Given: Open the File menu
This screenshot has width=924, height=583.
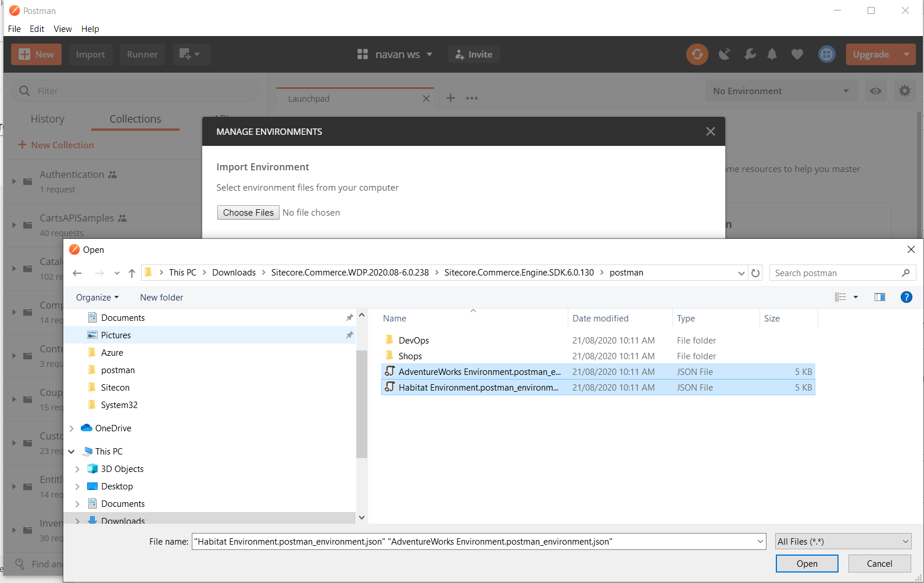Looking at the screenshot, I should click(x=15, y=28).
